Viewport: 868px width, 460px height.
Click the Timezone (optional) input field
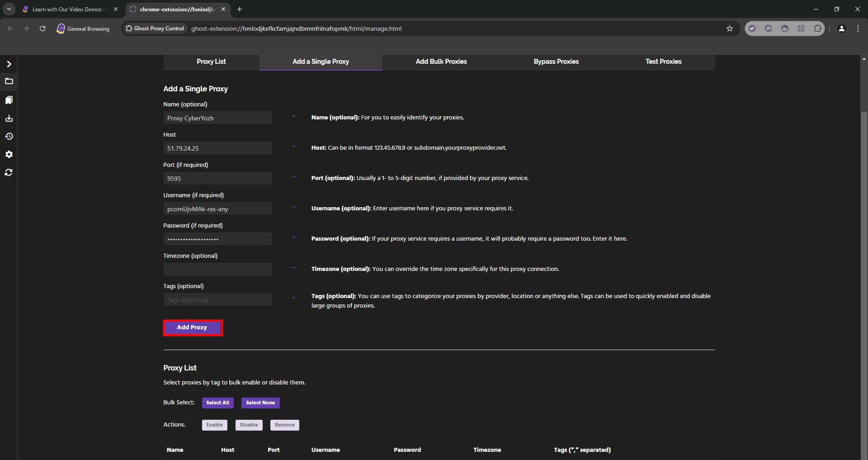217,269
